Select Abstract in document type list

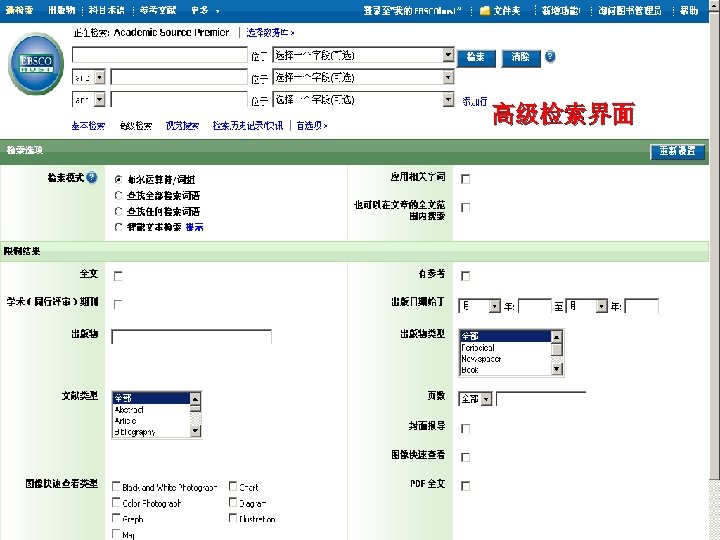151,410
